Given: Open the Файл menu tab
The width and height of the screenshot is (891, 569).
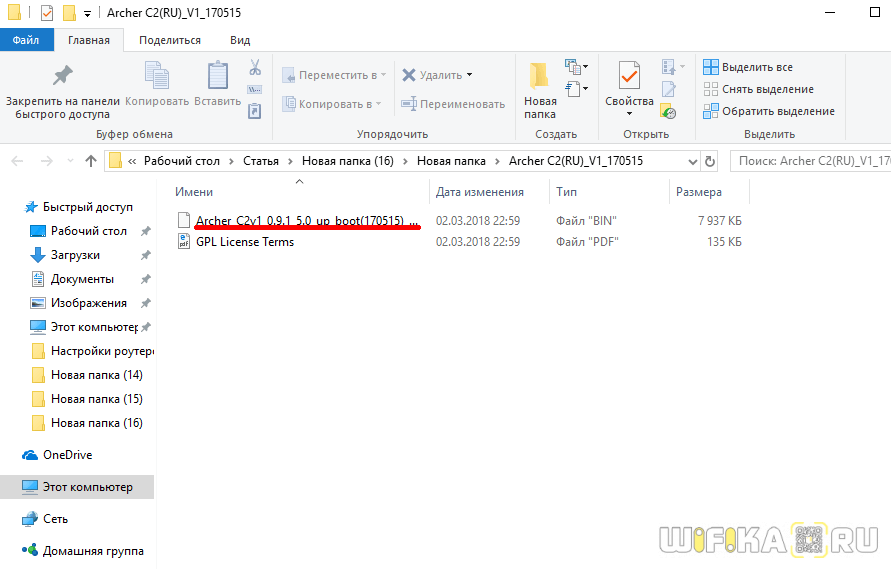Looking at the screenshot, I should click(26, 40).
